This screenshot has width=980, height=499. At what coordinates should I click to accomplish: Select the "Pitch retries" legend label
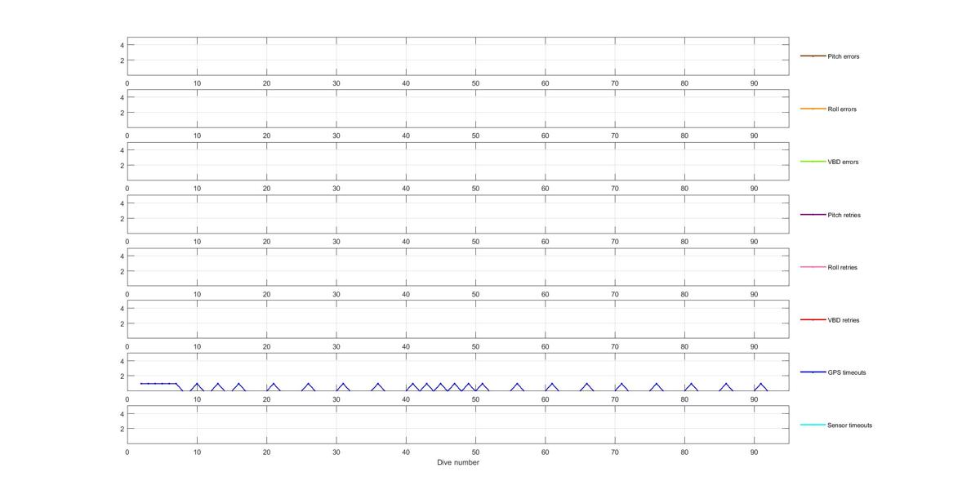(844, 215)
